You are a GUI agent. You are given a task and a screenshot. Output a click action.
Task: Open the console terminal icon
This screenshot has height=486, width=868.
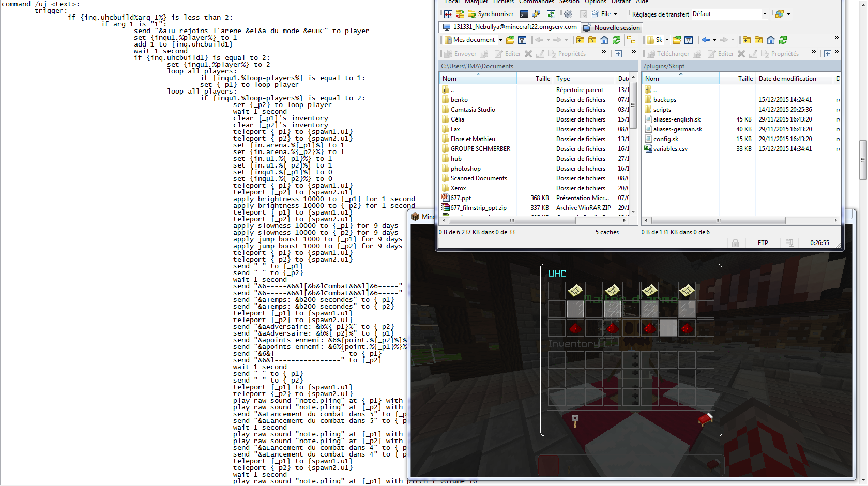[524, 14]
